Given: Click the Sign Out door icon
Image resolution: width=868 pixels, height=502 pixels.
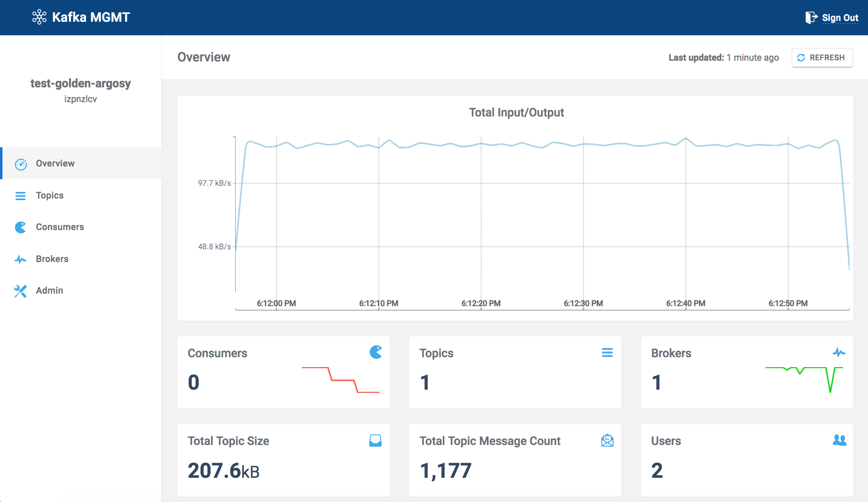Looking at the screenshot, I should pos(811,18).
